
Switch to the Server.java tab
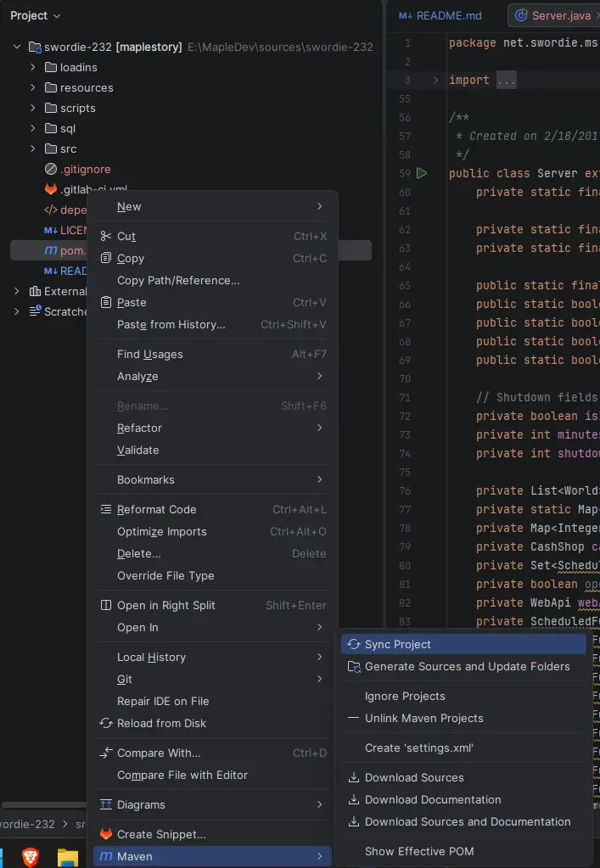pyautogui.click(x=553, y=15)
